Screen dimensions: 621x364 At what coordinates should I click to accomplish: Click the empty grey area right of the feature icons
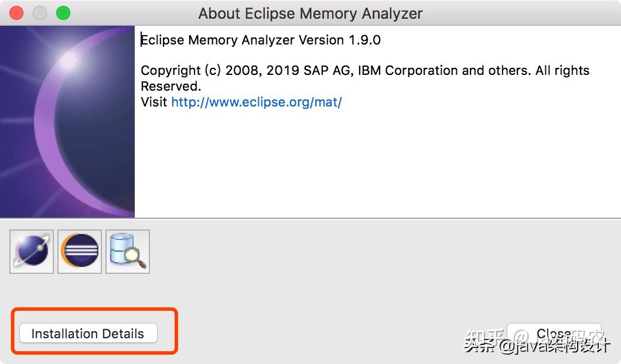(381, 252)
